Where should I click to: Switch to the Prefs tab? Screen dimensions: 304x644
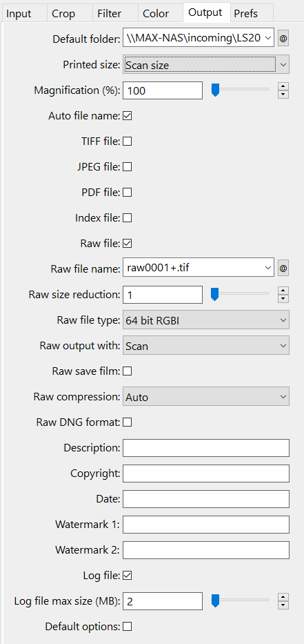(x=252, y=14)
